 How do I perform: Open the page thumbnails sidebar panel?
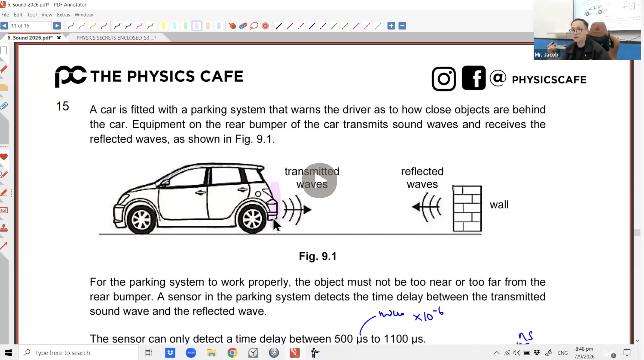click(x=4, y=51)
